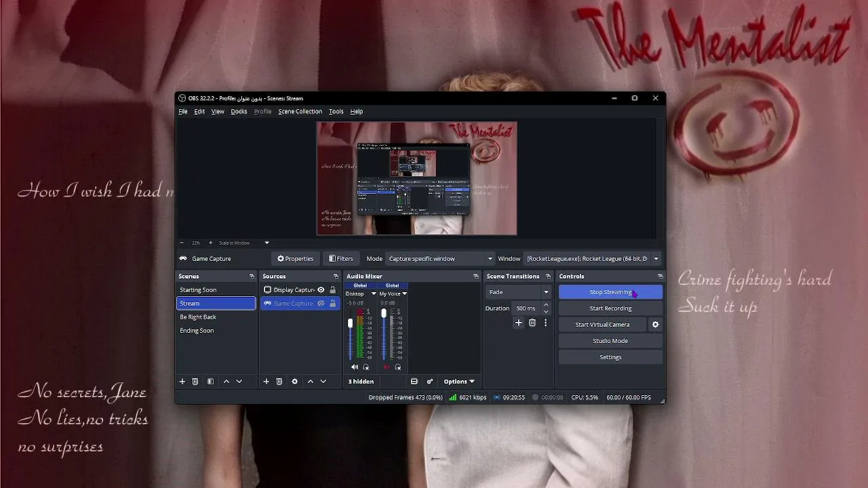Viewport: 868px width, 488px height.
Task: Adjust the Desktop audio volume fader
Action: [x=351, y=323]
